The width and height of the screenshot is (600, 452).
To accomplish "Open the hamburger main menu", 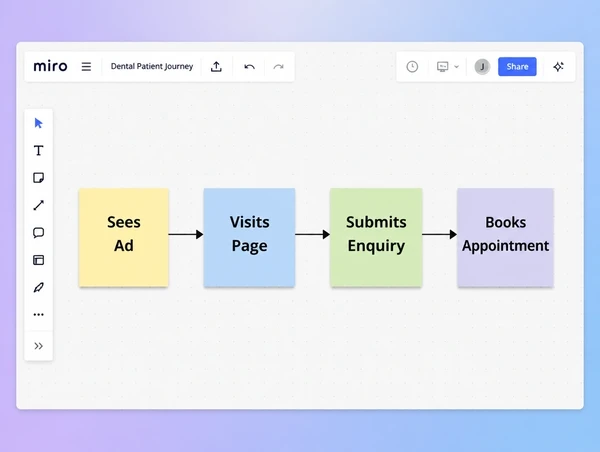I will (86, 67).
